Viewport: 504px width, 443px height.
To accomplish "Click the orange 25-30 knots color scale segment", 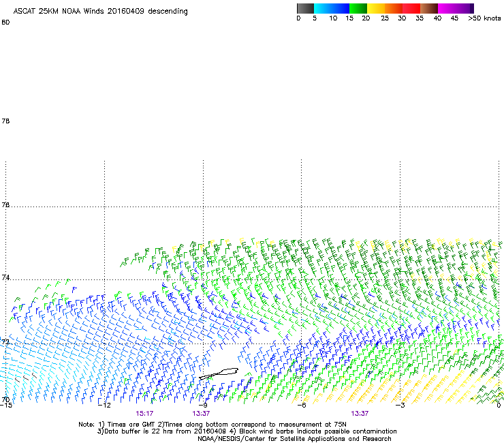I will pos(394,8).
